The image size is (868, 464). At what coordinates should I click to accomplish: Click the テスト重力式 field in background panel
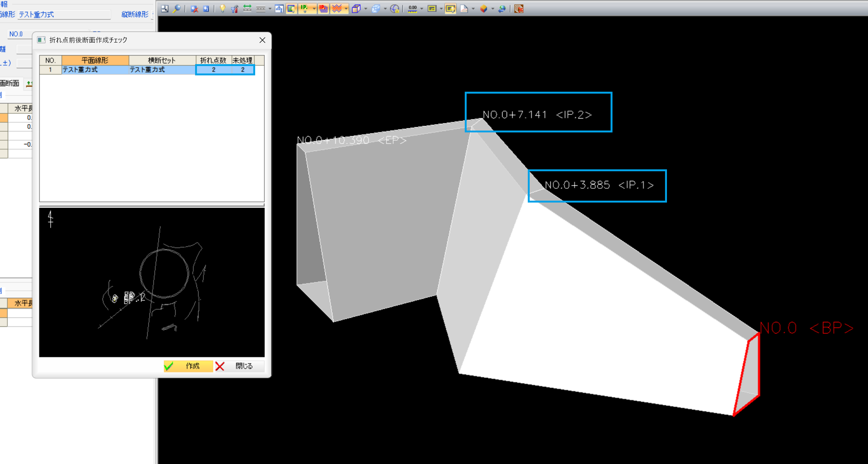pyautogui.click(x=64, y=15)
